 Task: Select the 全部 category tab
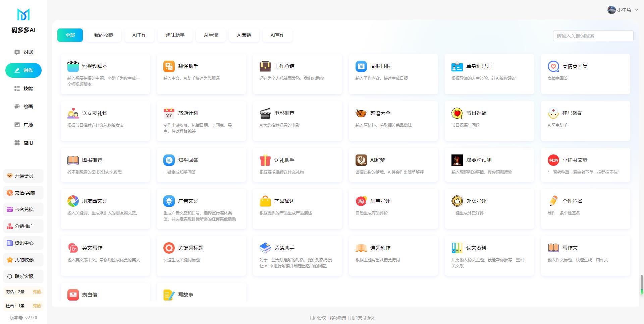(70, 35)
